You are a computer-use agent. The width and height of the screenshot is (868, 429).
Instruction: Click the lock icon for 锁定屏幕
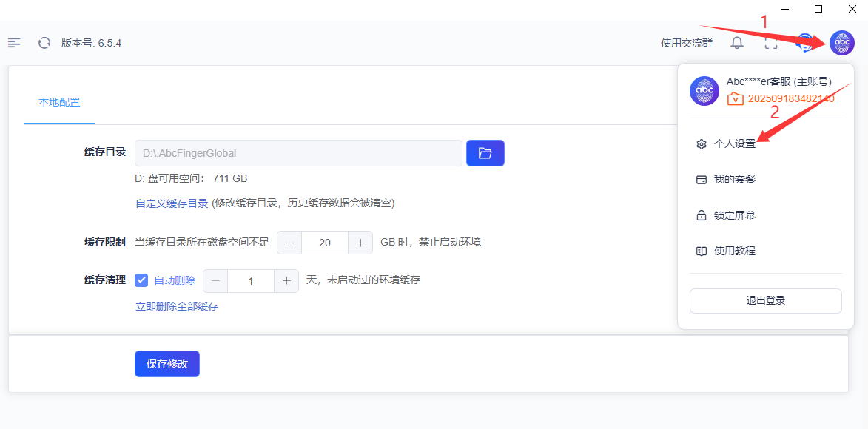(702, 215)
